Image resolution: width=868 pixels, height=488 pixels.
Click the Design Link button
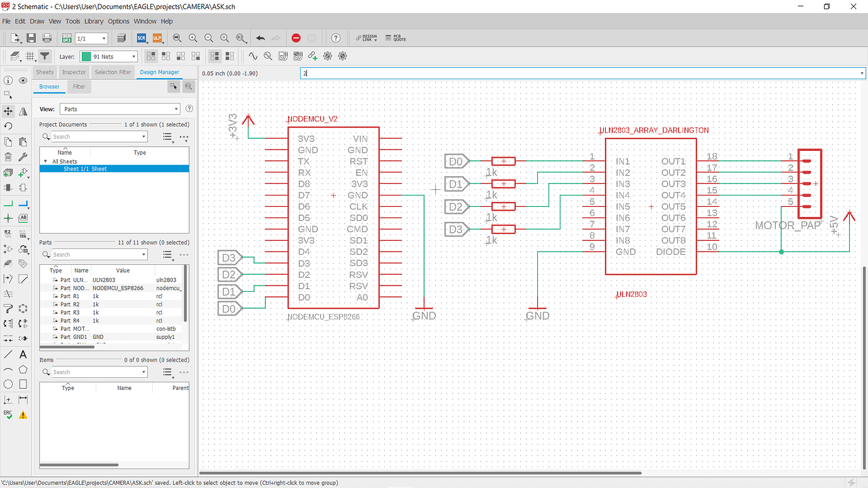(367, 38)
